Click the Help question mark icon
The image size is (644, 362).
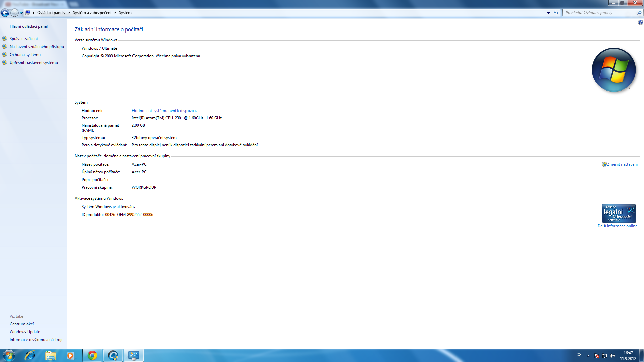640,22
